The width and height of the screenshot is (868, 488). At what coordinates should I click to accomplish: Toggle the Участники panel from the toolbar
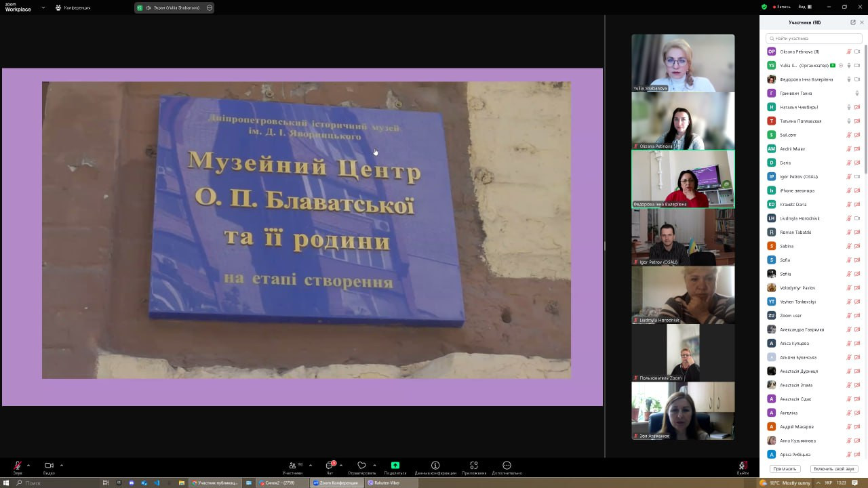click(x=293, y=468)
